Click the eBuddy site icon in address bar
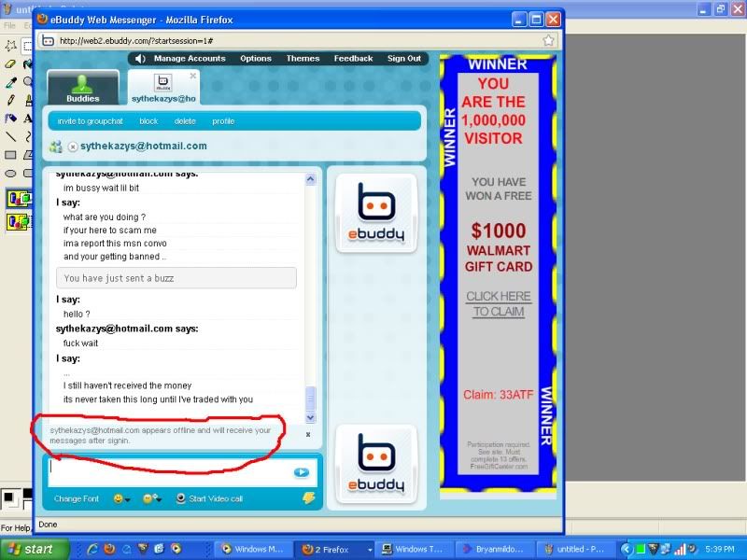Image resolution: width=747 pixels, height=560 pixels. (x=49, y=40)
